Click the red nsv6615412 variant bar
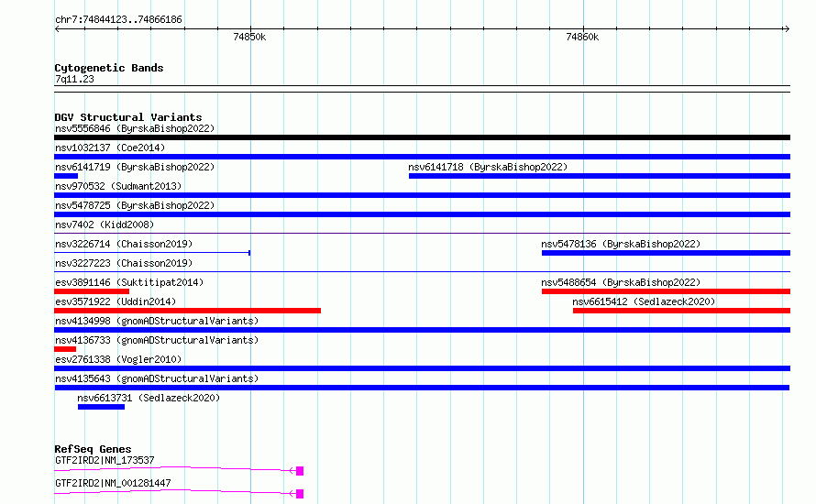 pyautogui.click(x=681, y=311)
